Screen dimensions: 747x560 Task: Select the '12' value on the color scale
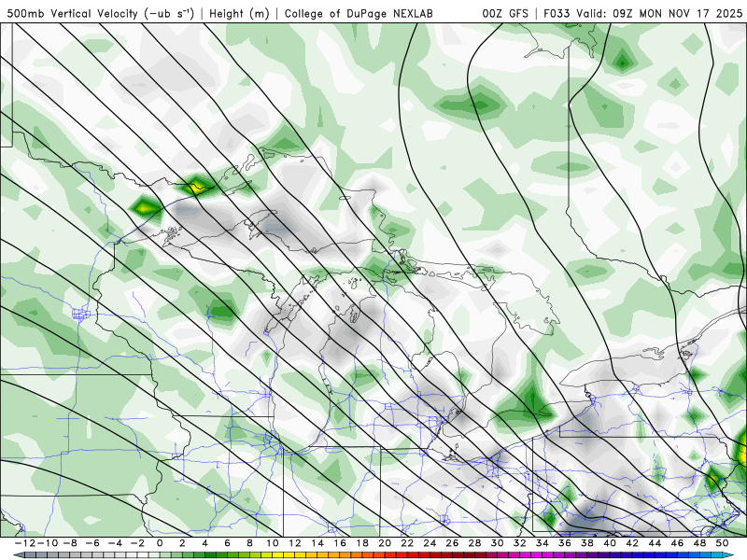point(295,543)
